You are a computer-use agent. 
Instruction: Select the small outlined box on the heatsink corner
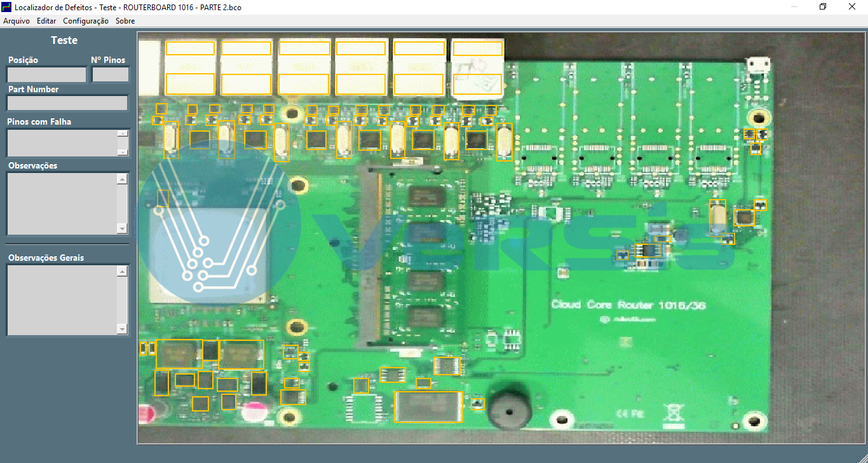click(x=163, y=198)
